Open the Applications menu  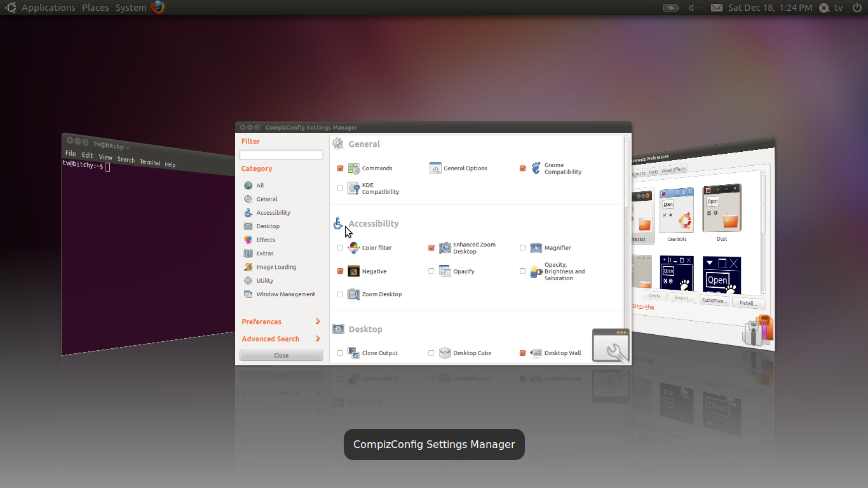click(48, 7)
